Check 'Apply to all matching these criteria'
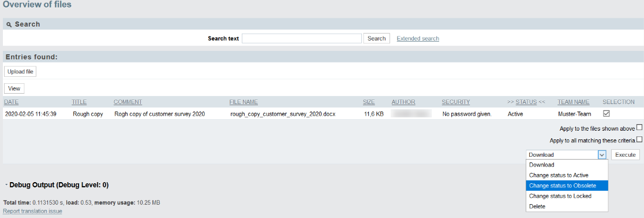This screenshot has width=644, height=218. 639,139
